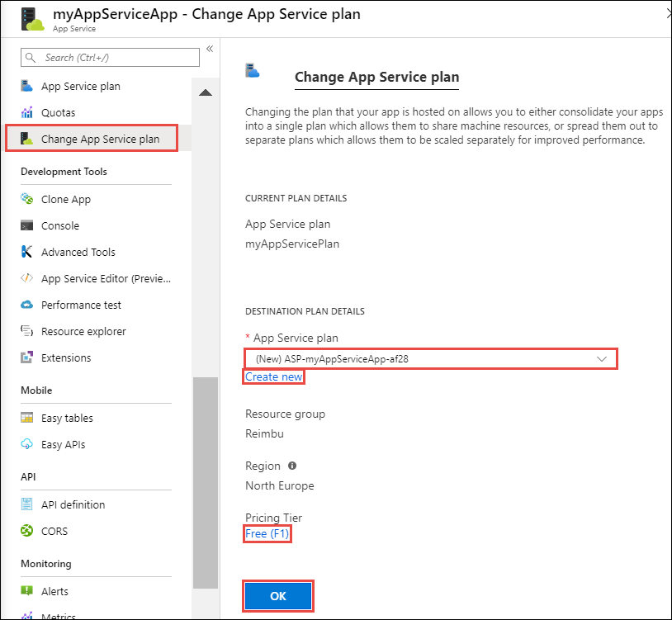Open the Easy tables menu item
The width and height of the screenshot is (672, 620).
coord(67,418)
